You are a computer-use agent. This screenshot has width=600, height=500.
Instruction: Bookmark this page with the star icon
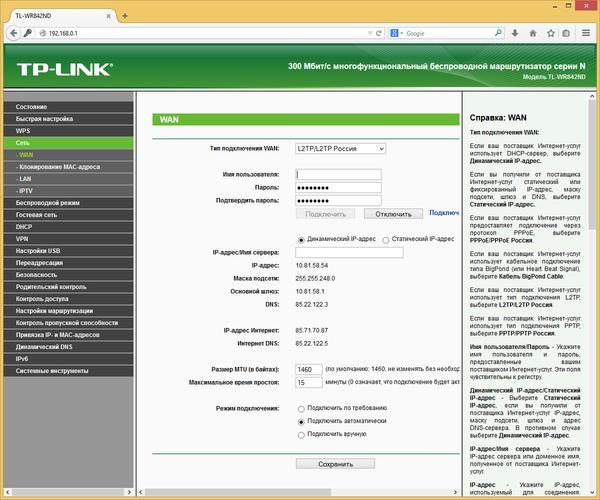point(551,33)
